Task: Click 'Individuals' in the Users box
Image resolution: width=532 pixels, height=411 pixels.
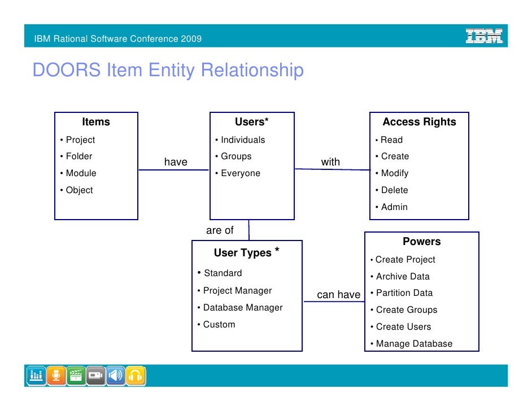Action: coord(243,139)
